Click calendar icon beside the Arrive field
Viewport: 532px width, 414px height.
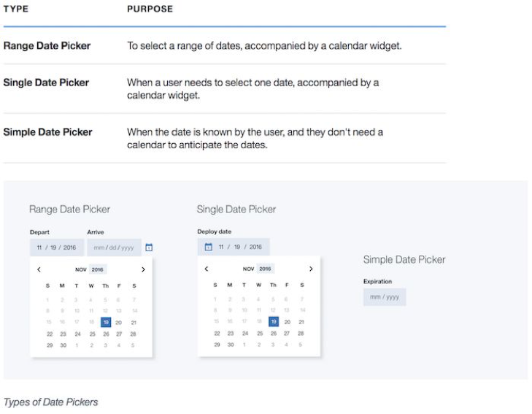pos(149,248)
